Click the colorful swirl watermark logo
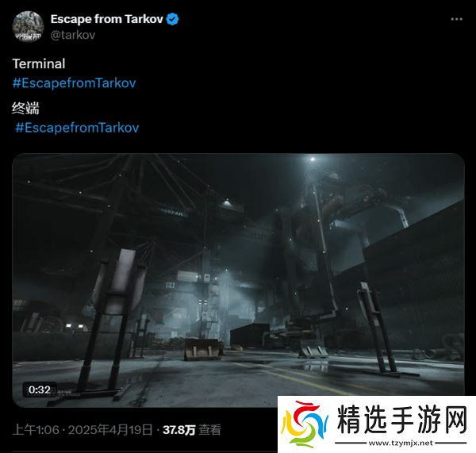Viewport: 476px width, 453px height. tap(305, 424)
